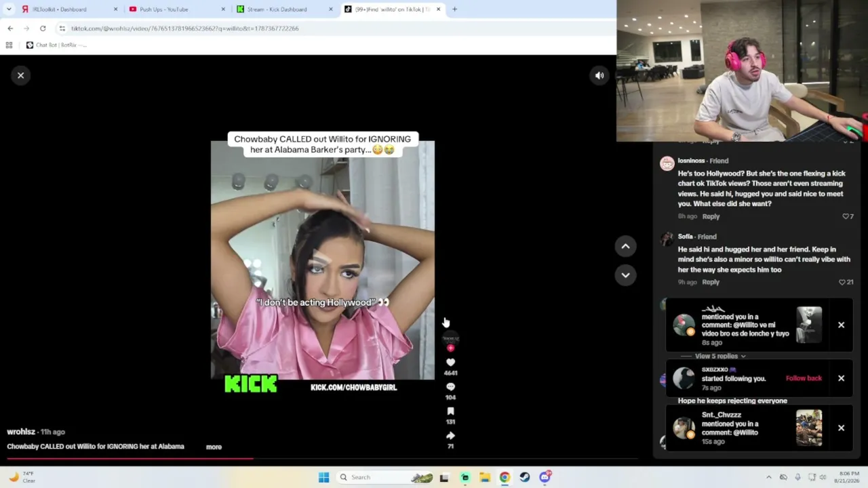Close the Push Ups YouTube tab
The image size is (868, 488).
[223, 9]
